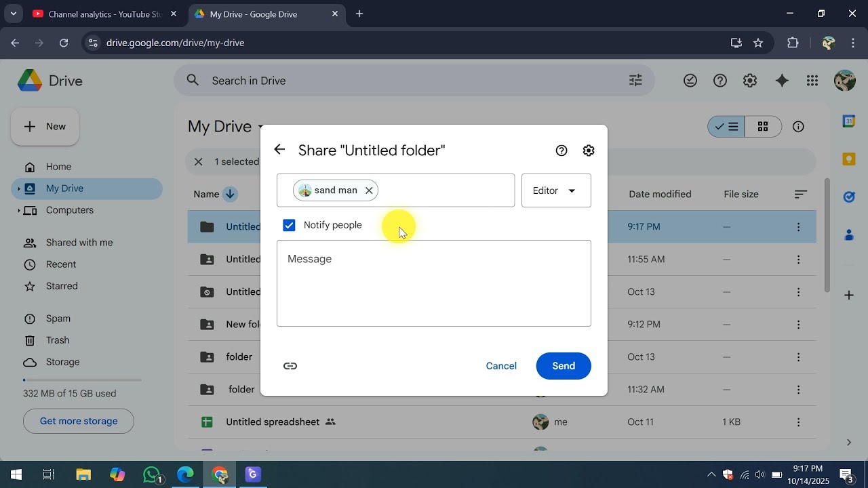Uncheck the Notify people checkbox
The image size is (868, 488).
point(289,225)
